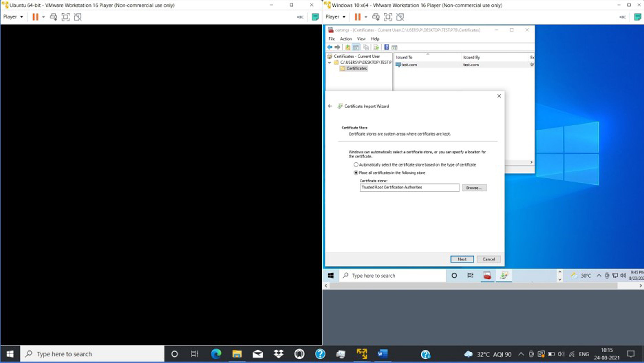644x363 pixels.
Task: Expand hidden tray icons in guest taskbar
Action: tap(599, 276)
